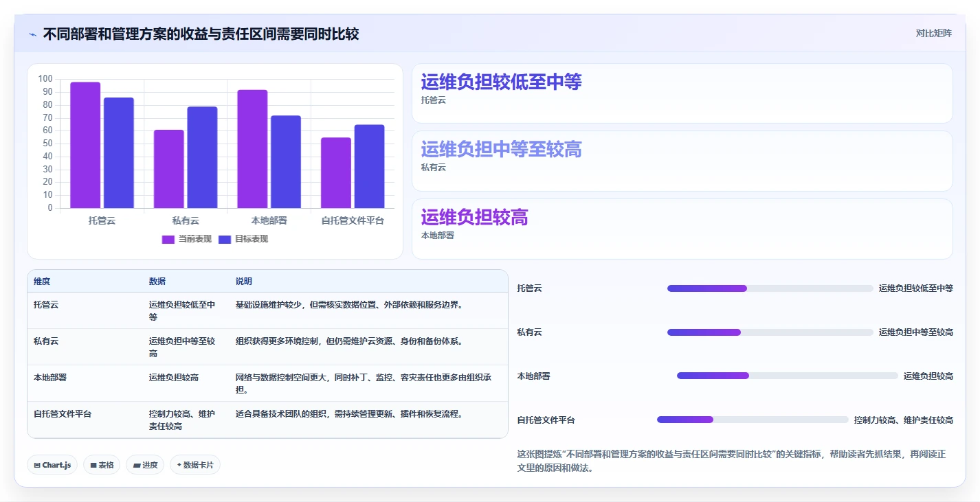The width and height of the screenshot is (980, 502).
Task: Click the 自托管文件平台 label under the chart axis
Action: coord(353,220)
